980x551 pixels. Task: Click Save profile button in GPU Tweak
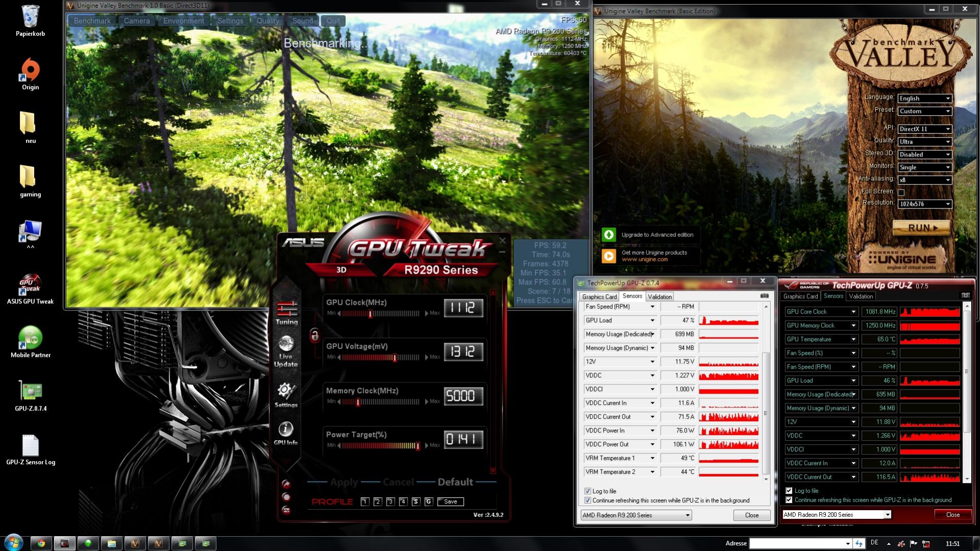tap(450, 501)
